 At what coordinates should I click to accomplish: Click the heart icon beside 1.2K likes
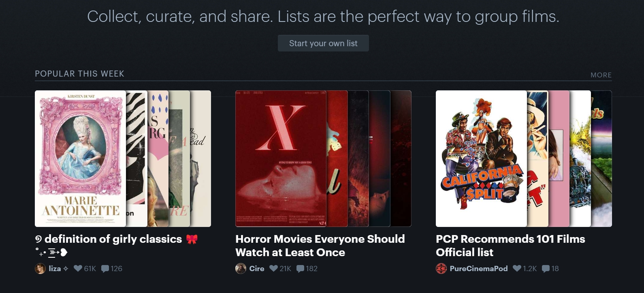(x=517, y=268)
